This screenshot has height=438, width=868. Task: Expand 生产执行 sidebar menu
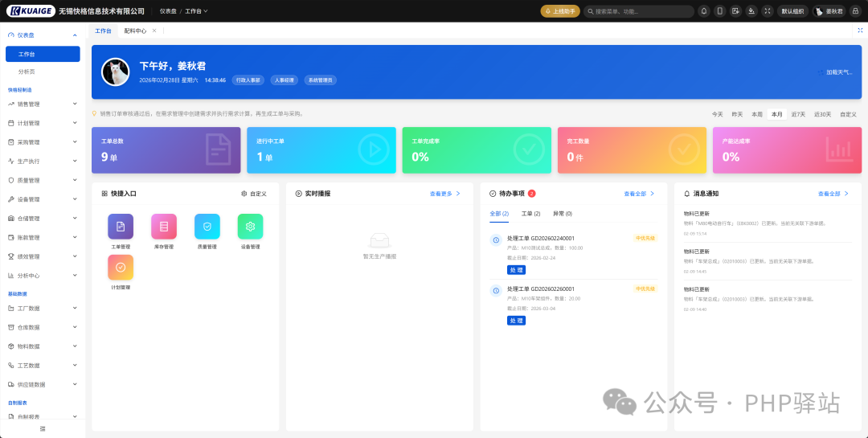[43, 161]
